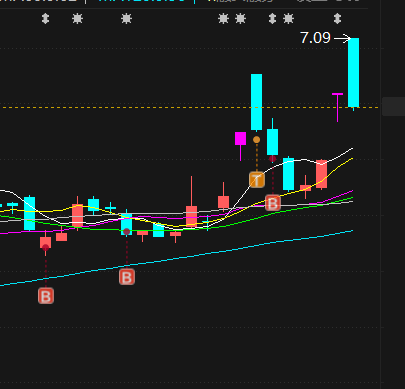Click the dashed yellow horizontal price line
Screen dimensions: 405x389
(189, 107)
